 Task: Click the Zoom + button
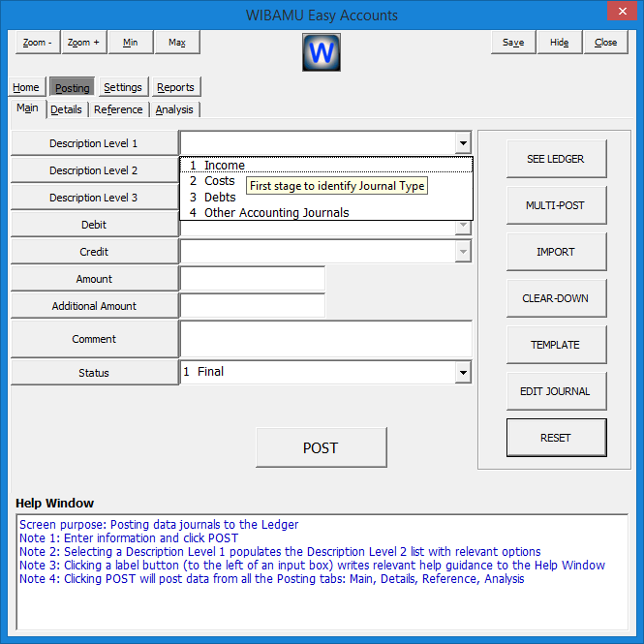pyautogui.click(x=84, y=43)
